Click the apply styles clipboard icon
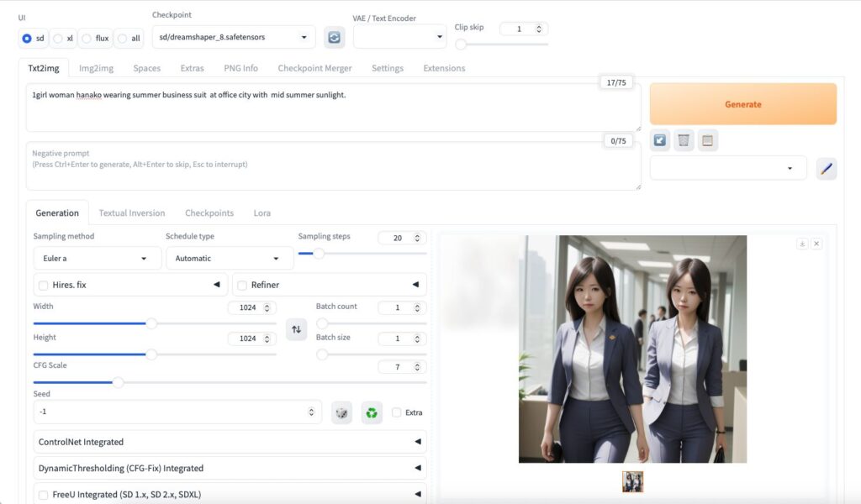The image size is (861, 504). [x=708, y=140]
